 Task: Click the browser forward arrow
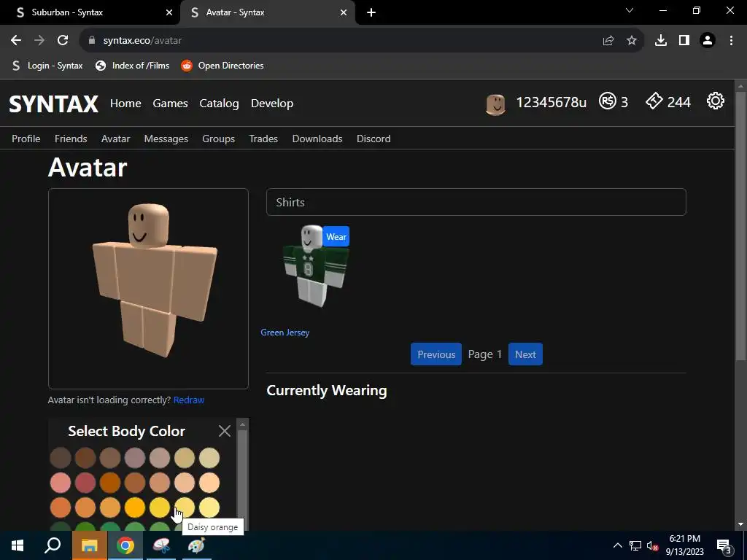click(39, 41)
